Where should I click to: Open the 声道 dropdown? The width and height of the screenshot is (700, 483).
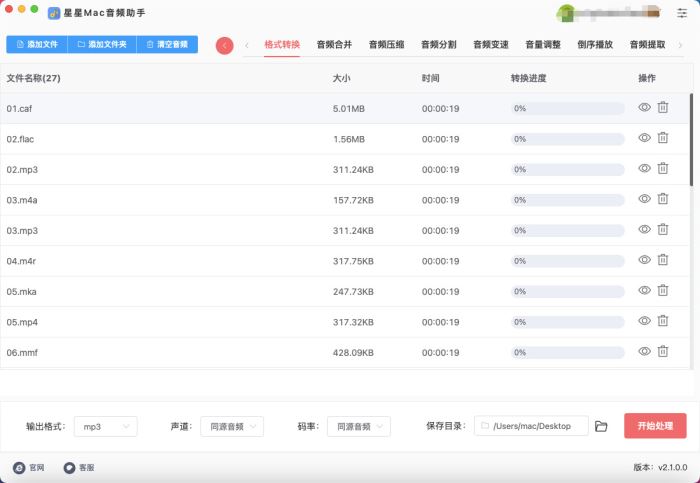(232, 426)
